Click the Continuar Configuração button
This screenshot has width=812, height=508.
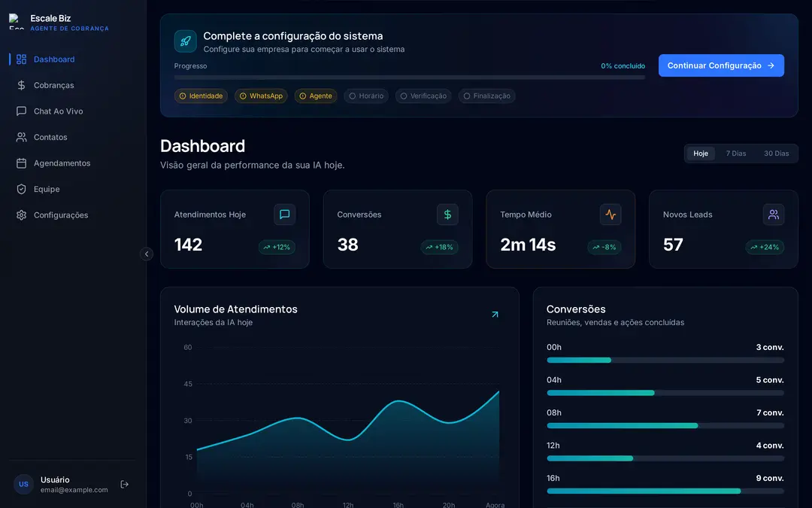721,65
